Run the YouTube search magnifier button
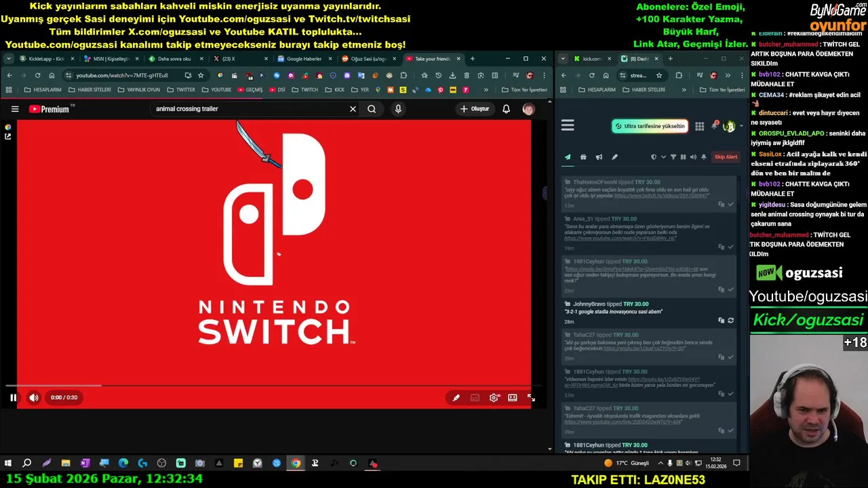Viewport: 868px width, 488px height. 372,108
